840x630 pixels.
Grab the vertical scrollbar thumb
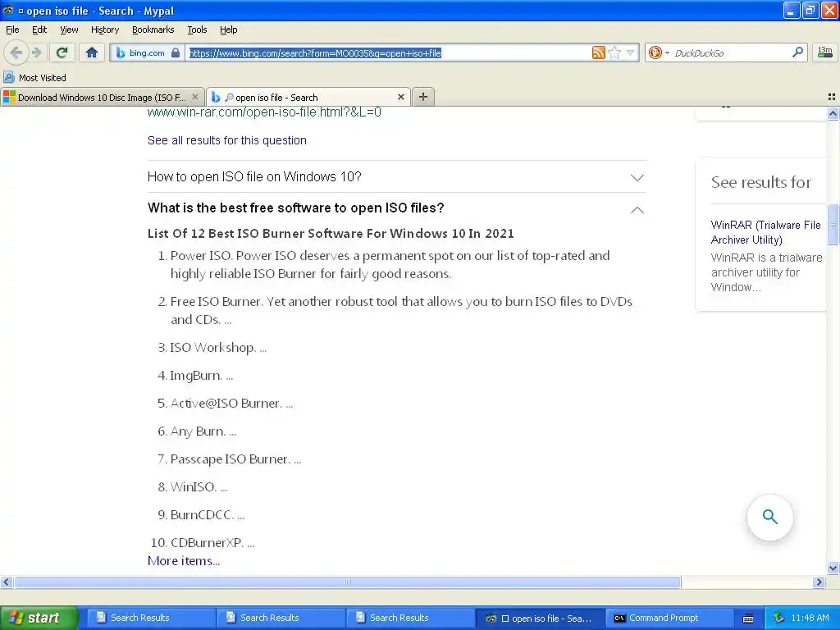[833, 224]
